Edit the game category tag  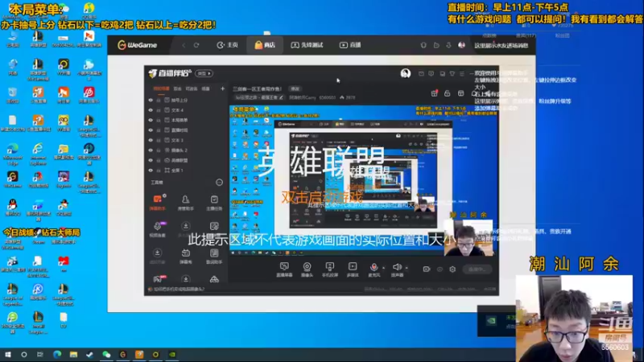point(258,97)
